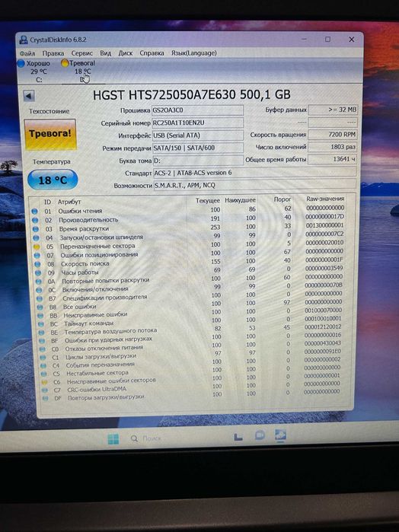Click the Raw-значения column header
Image resolution: width=399 pixels, height=532 pixels.
pos(325,199)
